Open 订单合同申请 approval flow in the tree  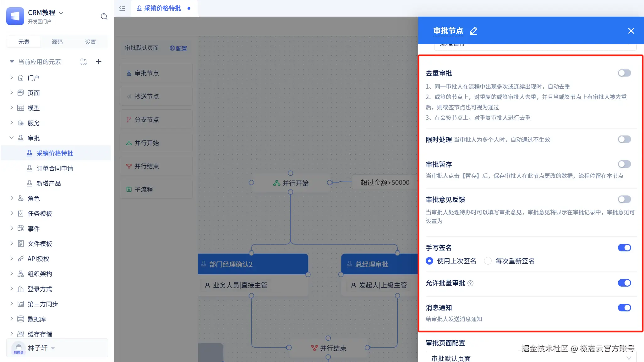point(55,168)
